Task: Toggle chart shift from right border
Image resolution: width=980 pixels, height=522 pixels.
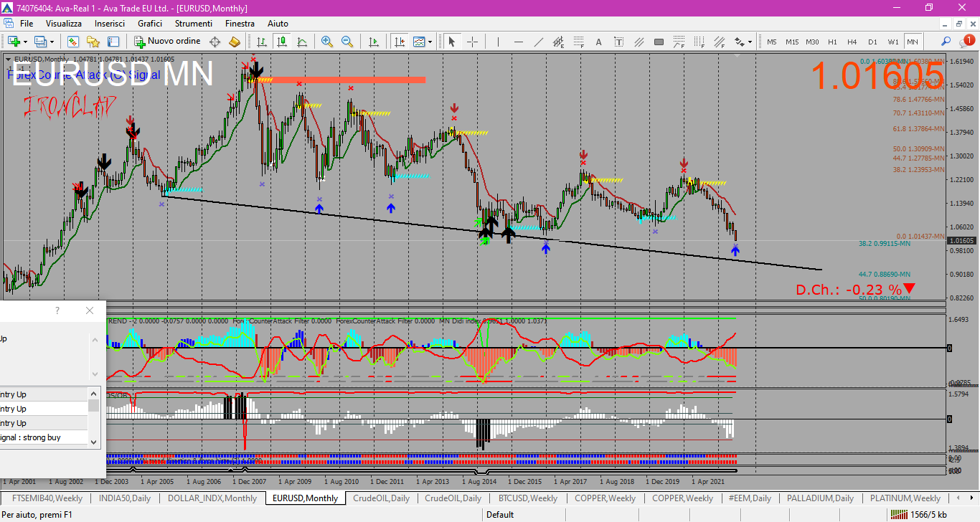Action: 399,42
